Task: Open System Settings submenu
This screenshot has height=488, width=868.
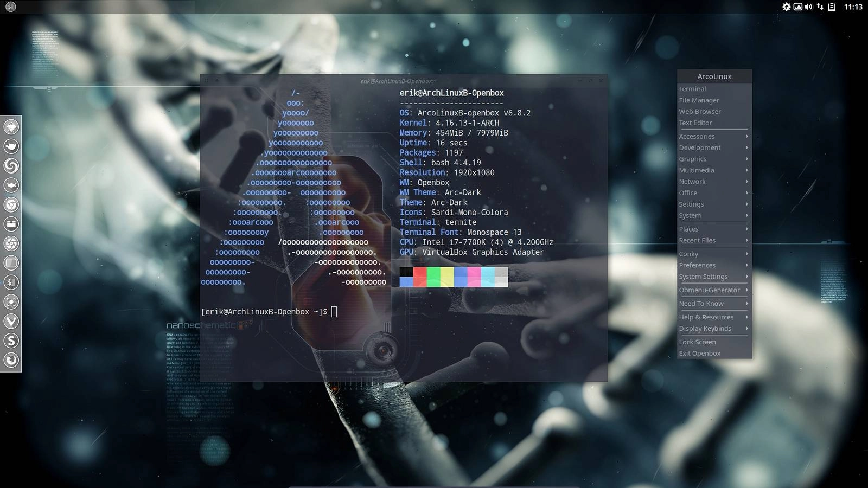Action: [x=714, y=277]
